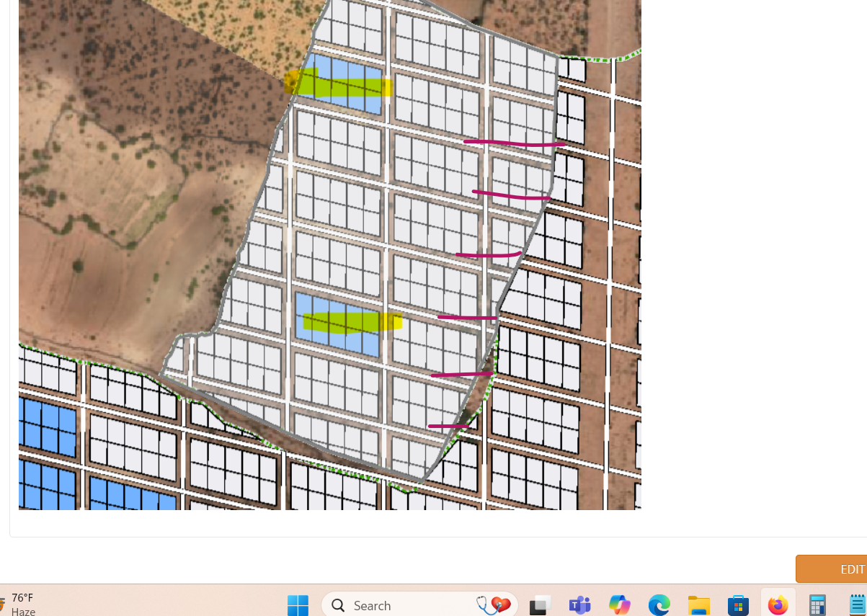This screenshot has height=616, width=867.
Task: Open Microsoft Edge from the taskbar
Action: (x=659, y=605)
